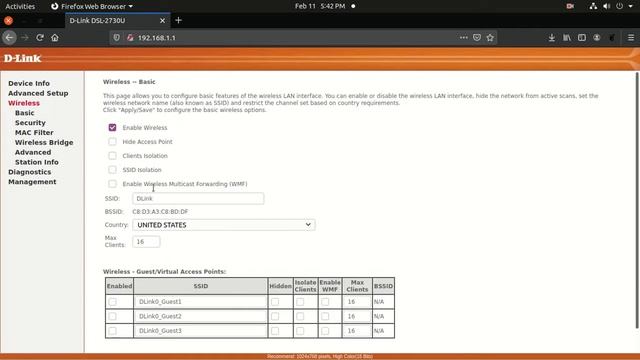The width and height of the screenshot is (640, 360).
Task: Go back with the browser back arrow
Action: click(x=9, y=38)
